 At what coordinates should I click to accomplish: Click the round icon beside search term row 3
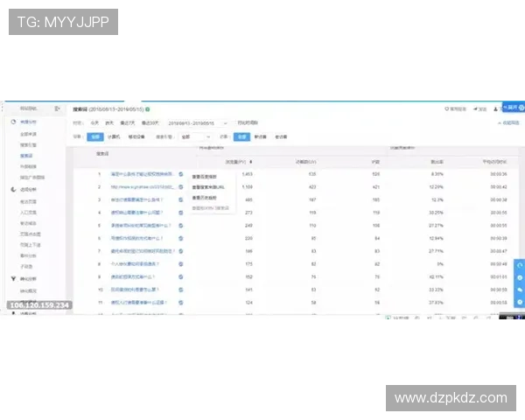pos(181,199)
